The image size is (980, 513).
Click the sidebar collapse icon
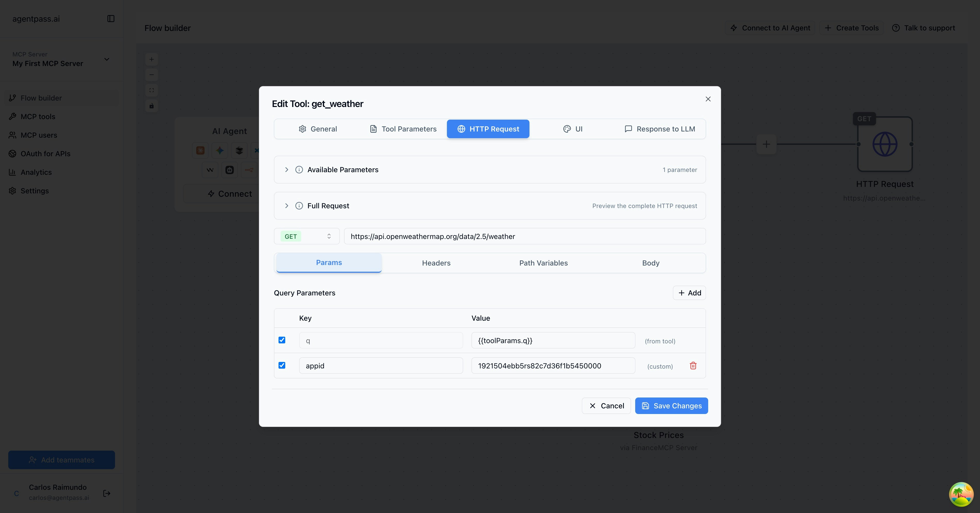pos(111,19)
